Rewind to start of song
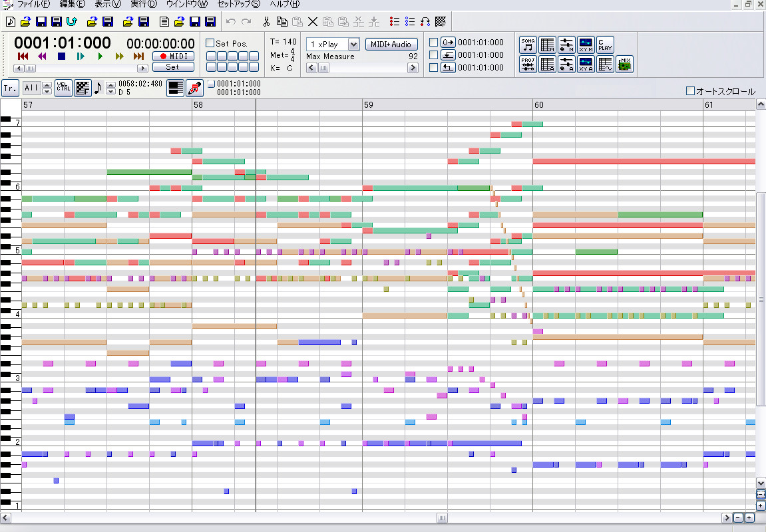The width and height of the screenshot is (766, 532). coord(23,56)
